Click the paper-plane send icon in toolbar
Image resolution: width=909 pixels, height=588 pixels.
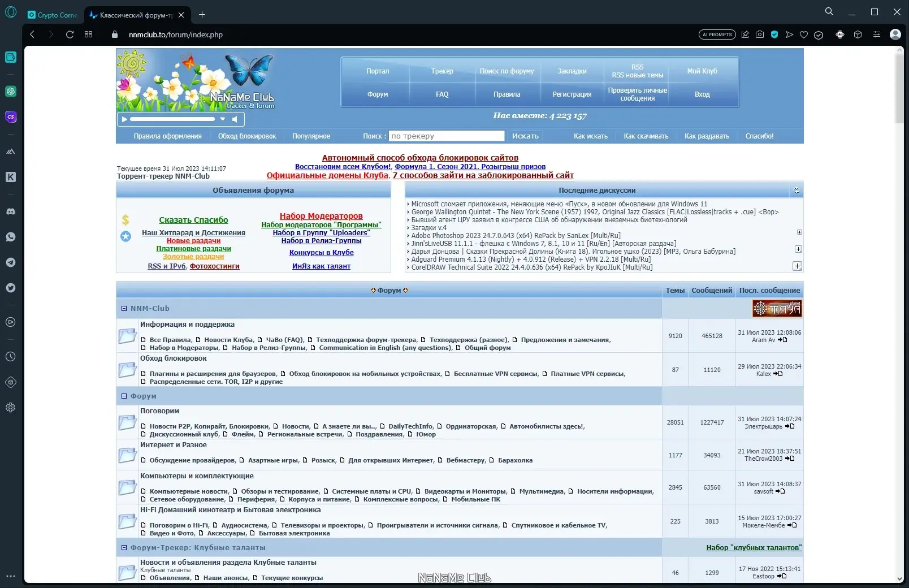(x=789, y=34)
